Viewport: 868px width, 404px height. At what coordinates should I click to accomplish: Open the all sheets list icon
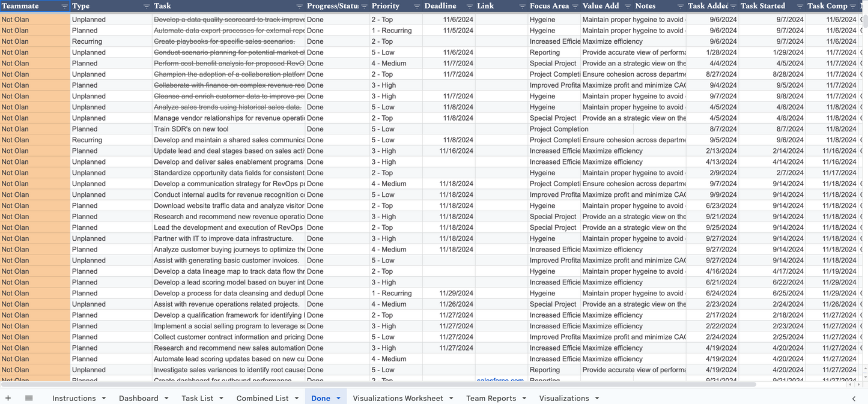click(29, 398)
